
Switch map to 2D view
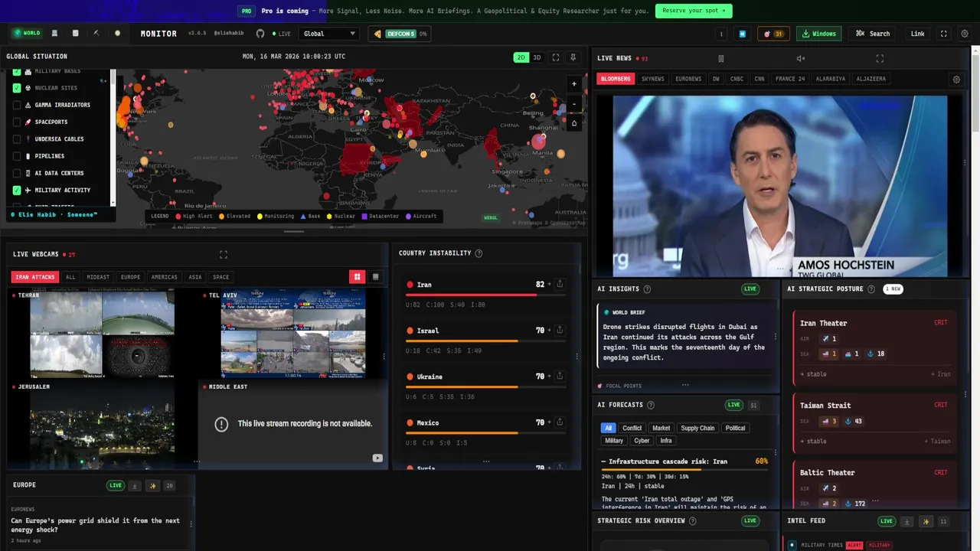521,57
